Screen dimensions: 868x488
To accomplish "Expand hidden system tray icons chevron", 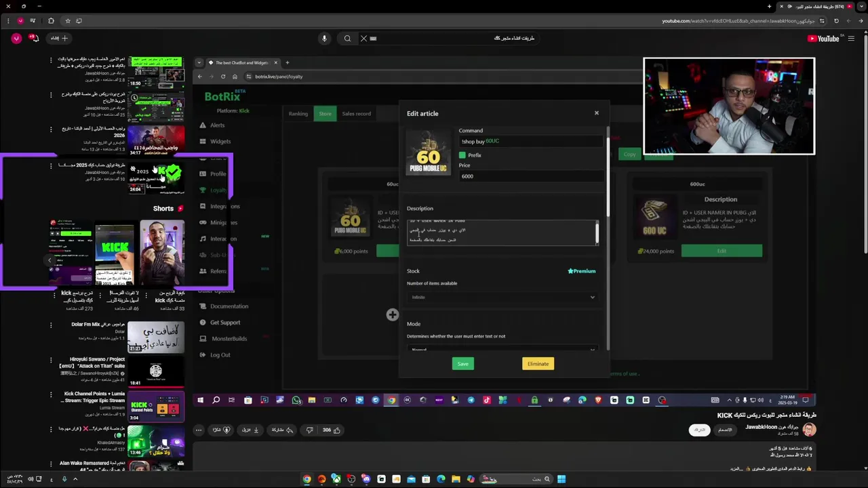I will (x=75, y=479).
